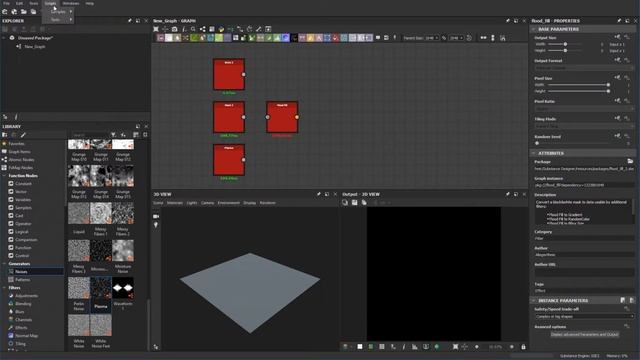Click the output connector of the Flood Fill node
The image size is (640, 360).
[x=297, y=117]
